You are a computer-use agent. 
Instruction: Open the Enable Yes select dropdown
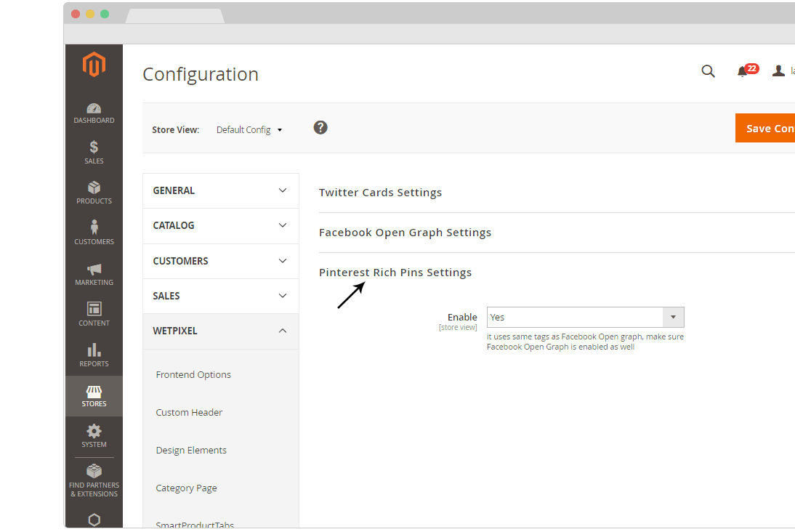click(586, 317)
